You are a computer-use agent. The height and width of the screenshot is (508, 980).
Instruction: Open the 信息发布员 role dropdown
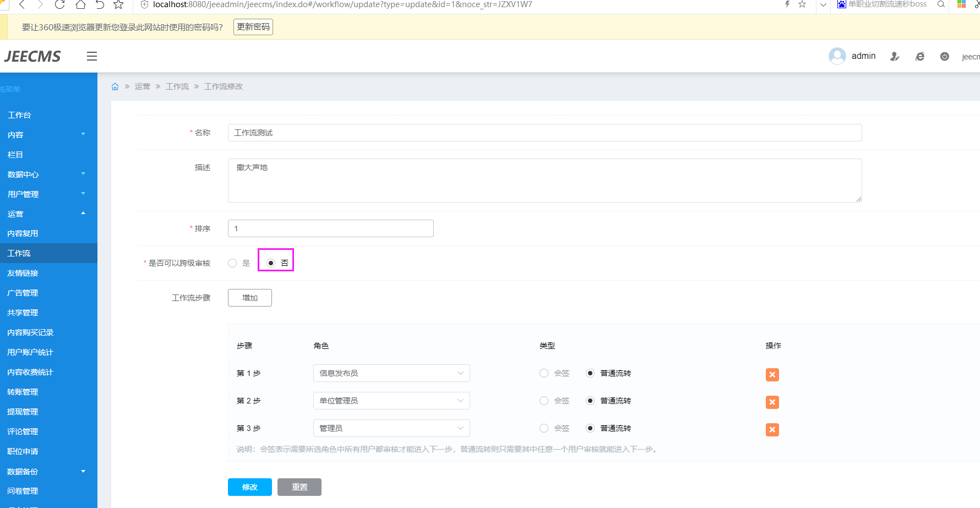391,373
